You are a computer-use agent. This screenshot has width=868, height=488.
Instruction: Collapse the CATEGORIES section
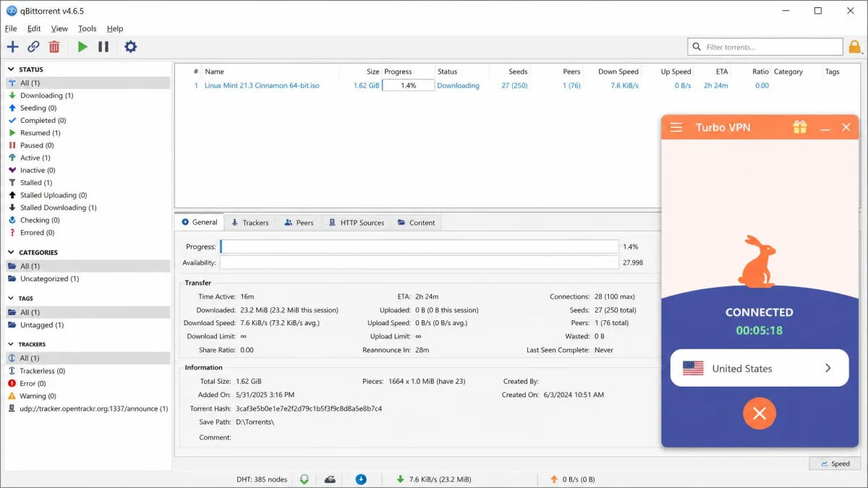(x=12, y=252)
